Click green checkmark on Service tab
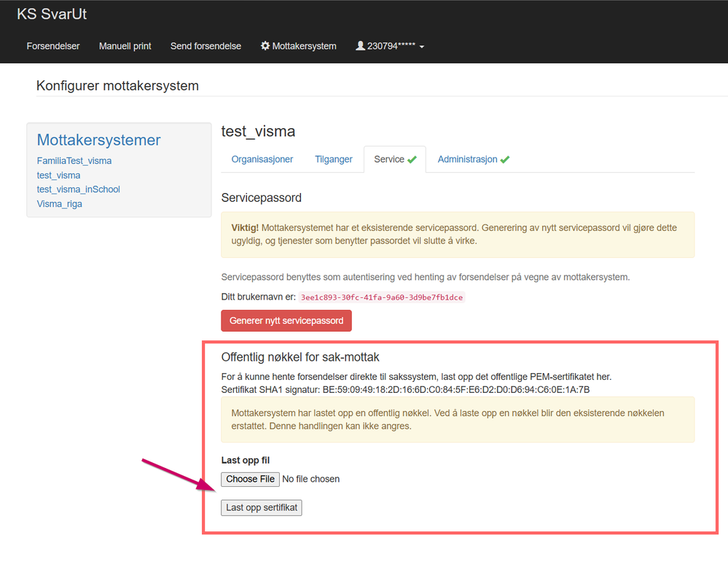Screen dimensions: 728x562 click(412, 160)
